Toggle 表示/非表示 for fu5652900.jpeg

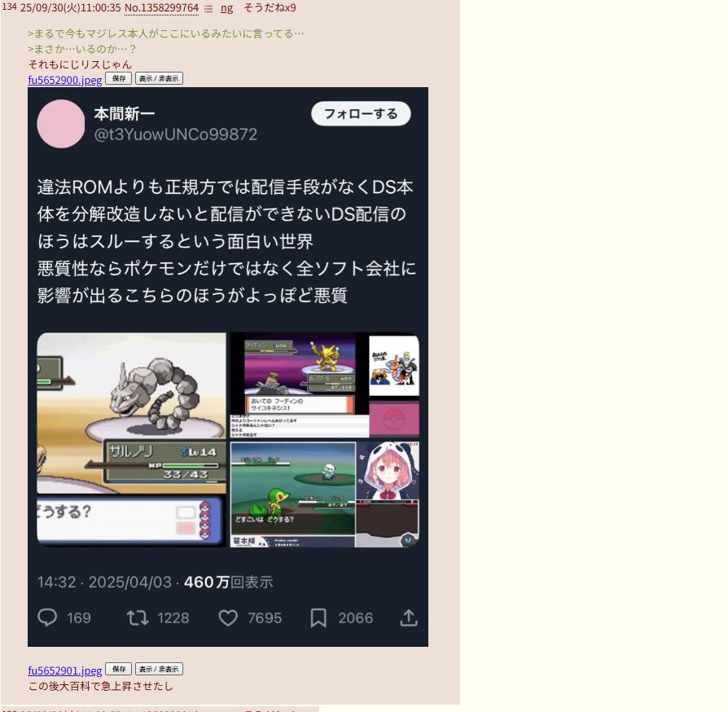[x=159, y=78]
